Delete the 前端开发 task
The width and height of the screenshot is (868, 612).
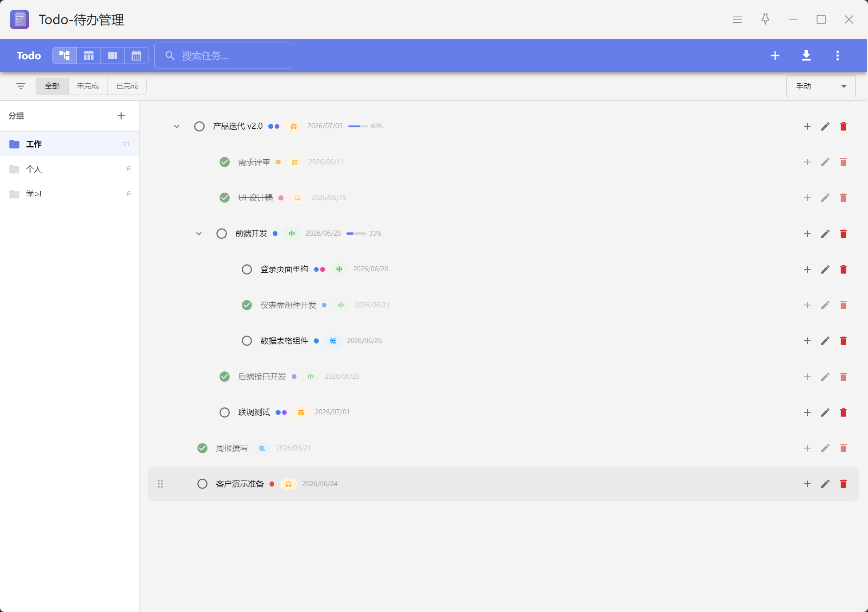point(843,234)
